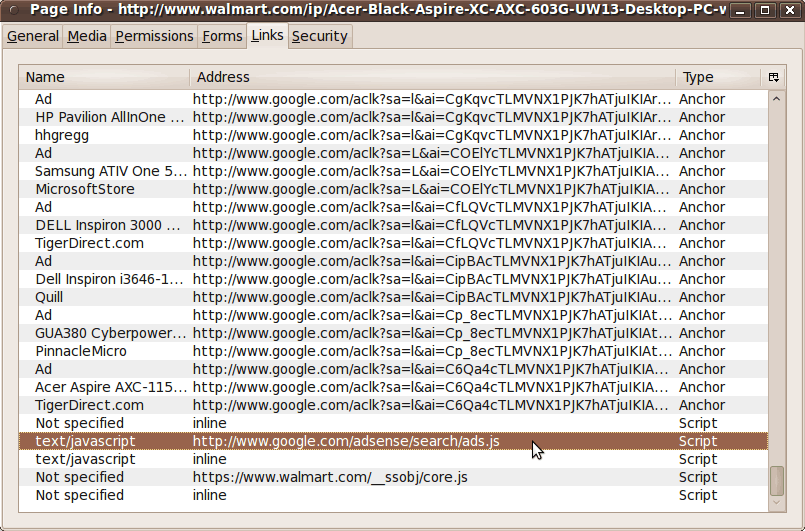
Task: Click the window menu icon in title bar
Action: click(14, 9)
